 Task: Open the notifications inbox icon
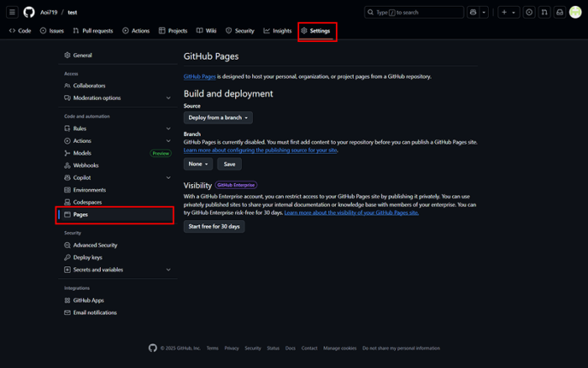point(559,13)
